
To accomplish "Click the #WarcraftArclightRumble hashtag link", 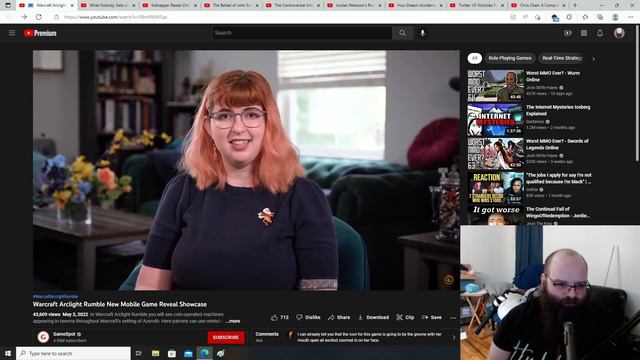I will 55,296.
